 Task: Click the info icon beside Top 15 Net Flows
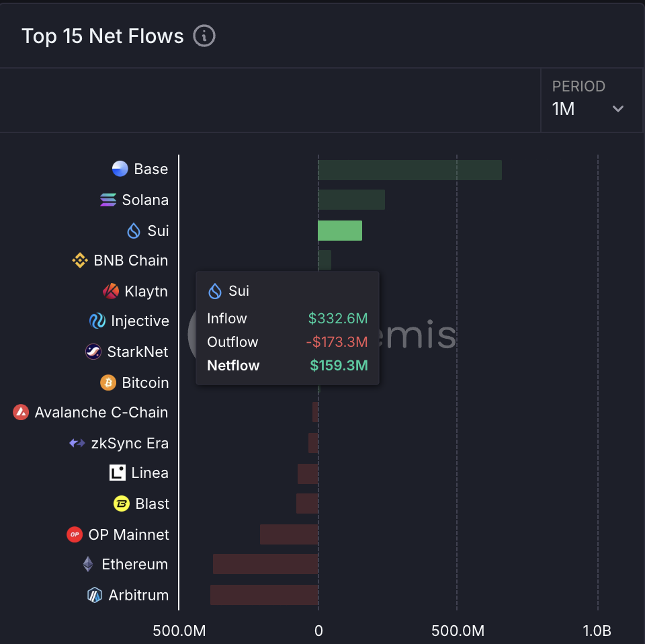[204, 36]
